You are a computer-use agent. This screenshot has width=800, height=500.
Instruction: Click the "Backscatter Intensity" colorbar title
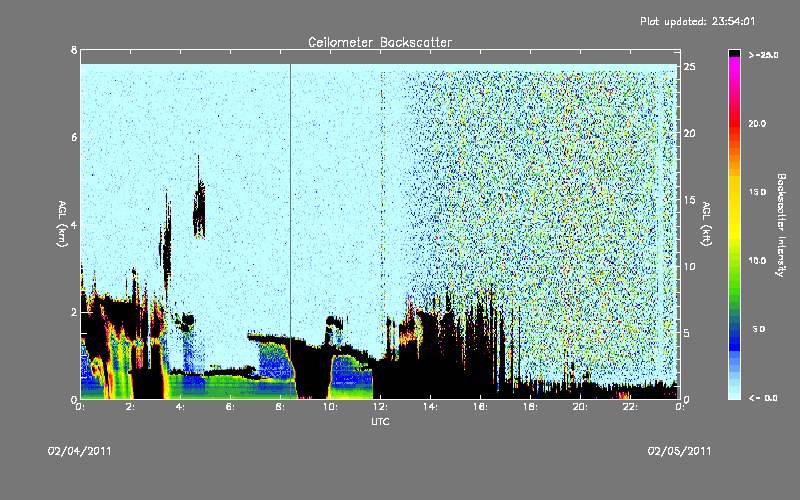click(781, 225)
